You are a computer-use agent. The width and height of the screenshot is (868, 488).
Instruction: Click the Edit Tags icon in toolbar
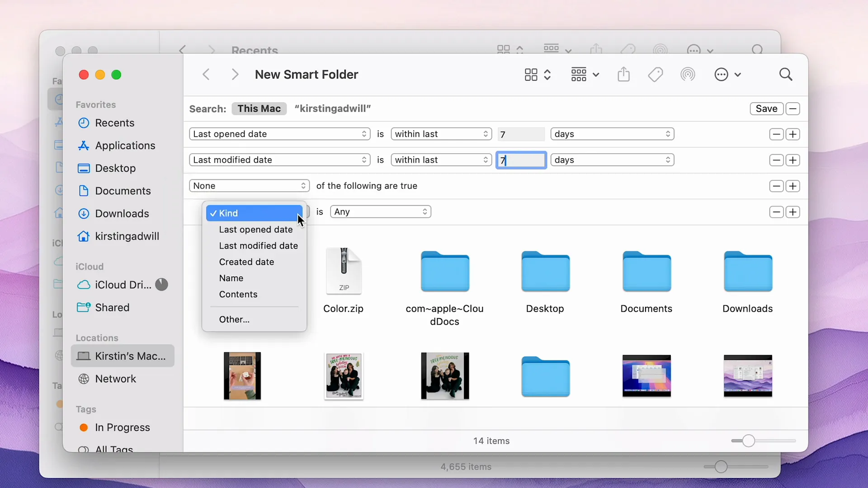(x=656, y=75)
